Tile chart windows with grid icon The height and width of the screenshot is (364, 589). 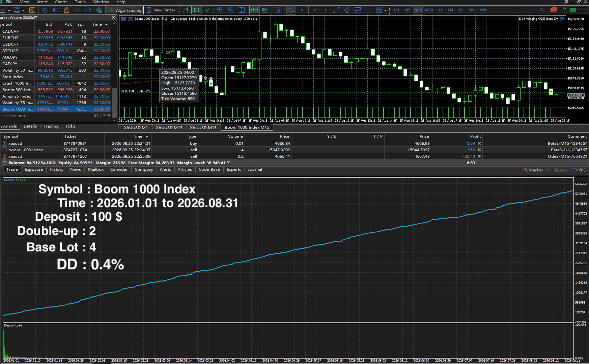pos(242,10)
